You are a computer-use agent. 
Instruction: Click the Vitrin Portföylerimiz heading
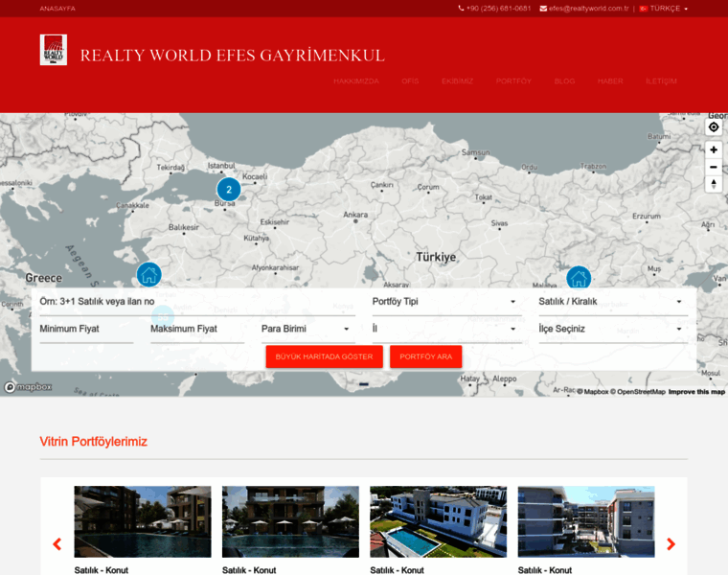point(93,441)
